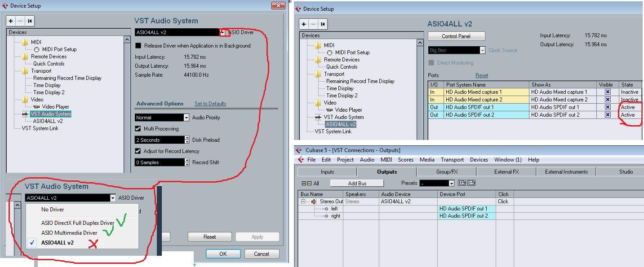Click the reset arrow icon in right Device Setup toolbar
This screenshot has width=644, height=267.
click(x=323, y=24)
